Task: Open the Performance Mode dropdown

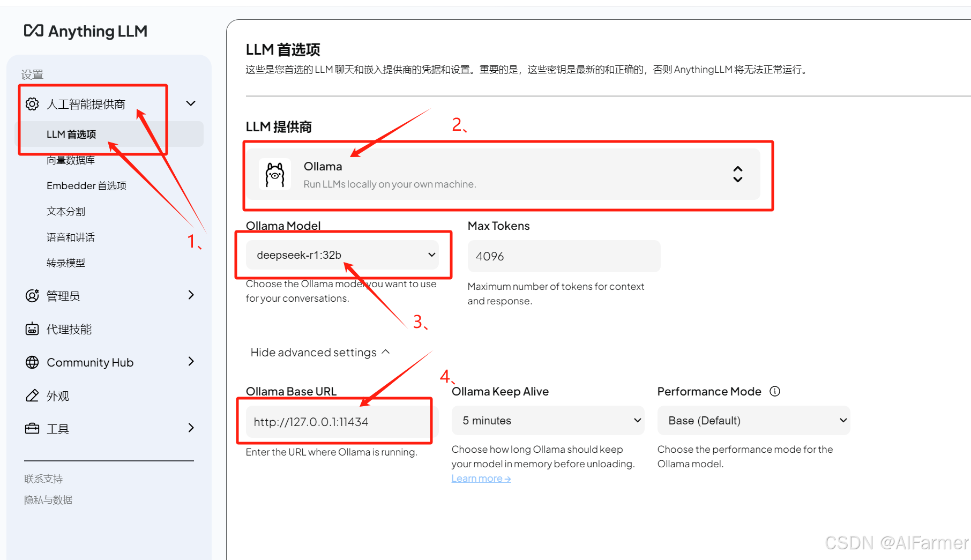Action: pos(753,421)
